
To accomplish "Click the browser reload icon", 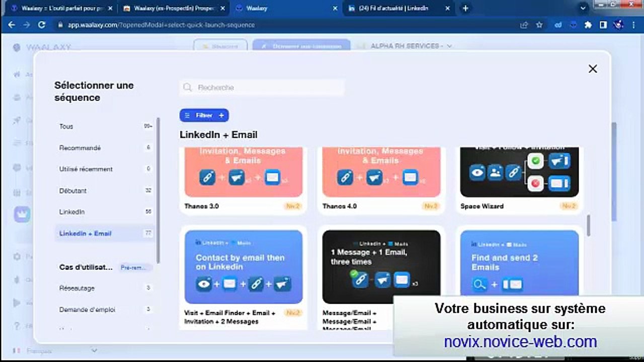I will pyautogui.click(x=42, y=25).
